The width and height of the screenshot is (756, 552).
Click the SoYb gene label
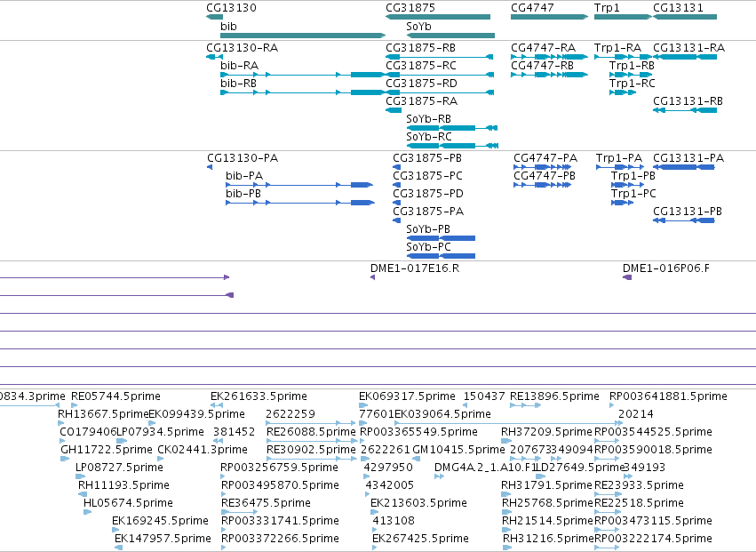[418, 26]
